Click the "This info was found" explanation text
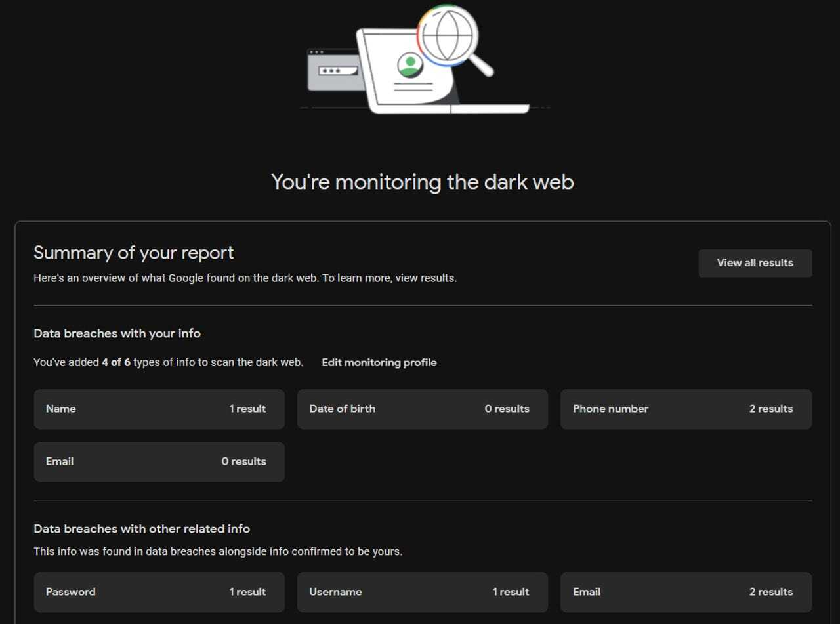Viewport: 840px width, 624px height. point(218,551)
